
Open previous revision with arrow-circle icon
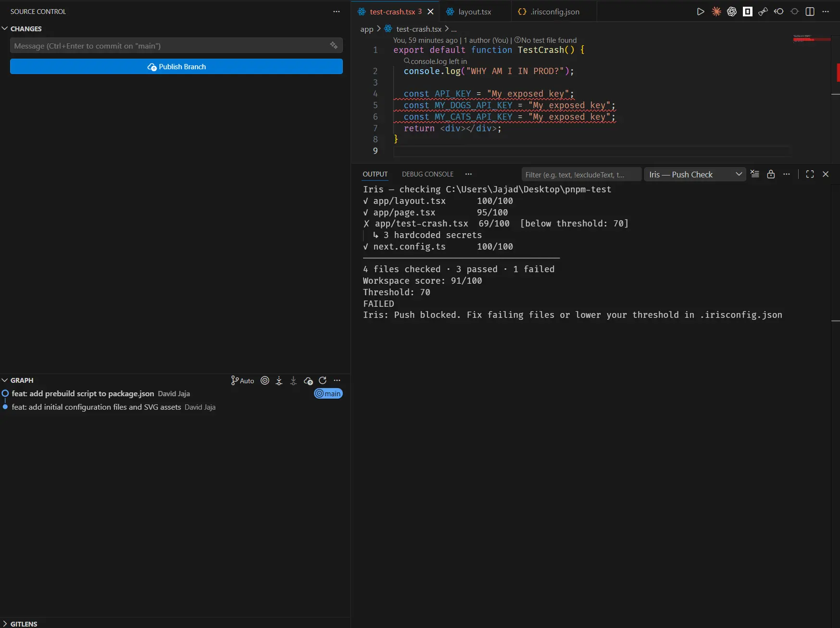click(x=778, y=12)
